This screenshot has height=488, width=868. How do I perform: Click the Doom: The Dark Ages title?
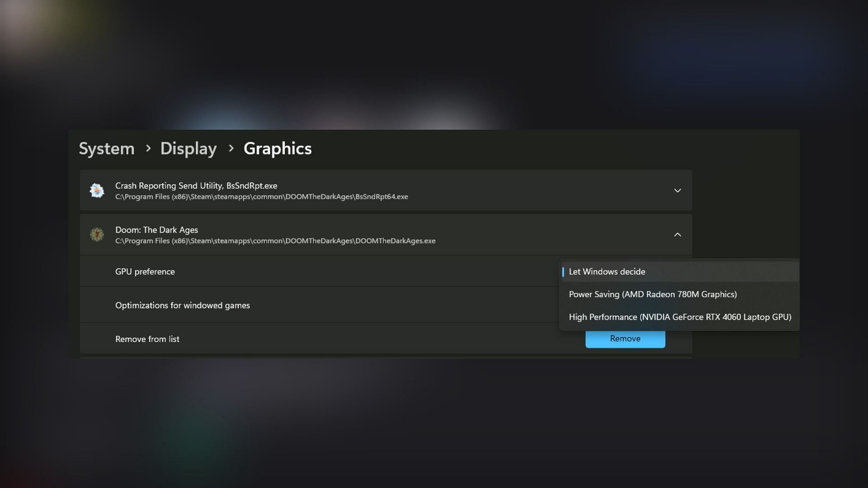pyautogui.click(x=156, y=230)
